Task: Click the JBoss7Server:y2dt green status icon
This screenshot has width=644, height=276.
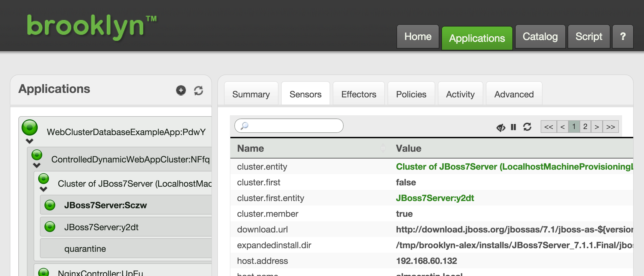Action: click(50, 227)
